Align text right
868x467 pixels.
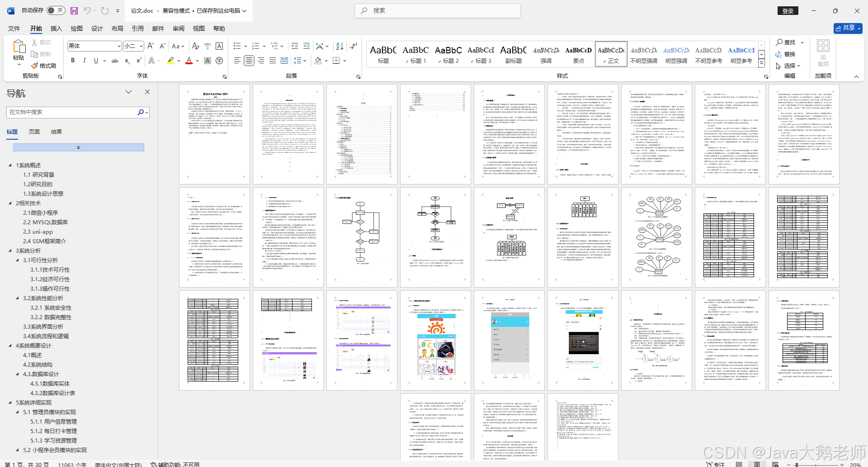(261, 61)
